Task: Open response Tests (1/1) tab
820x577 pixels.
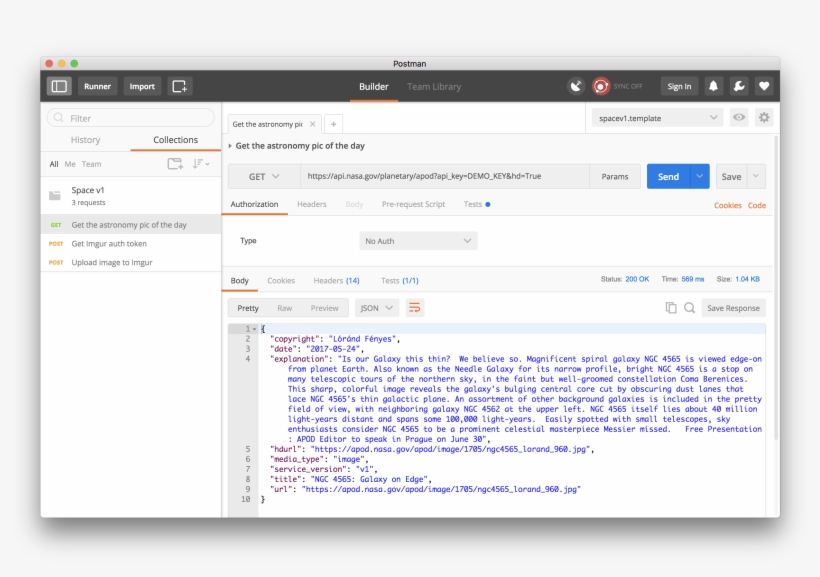Action: (400, 281)
